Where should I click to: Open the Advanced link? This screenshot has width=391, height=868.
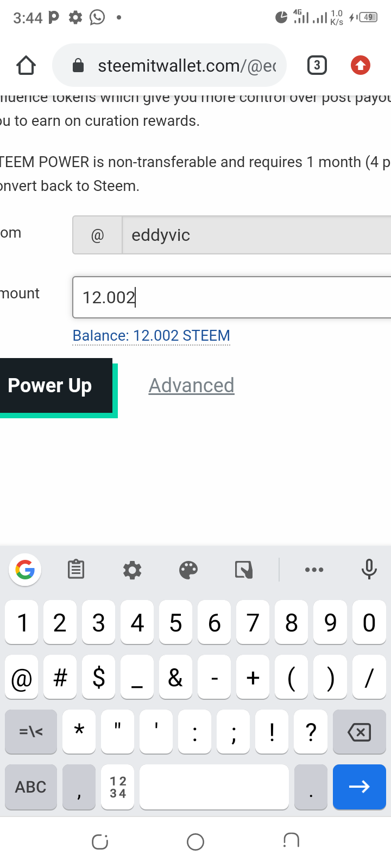(192, 386)
